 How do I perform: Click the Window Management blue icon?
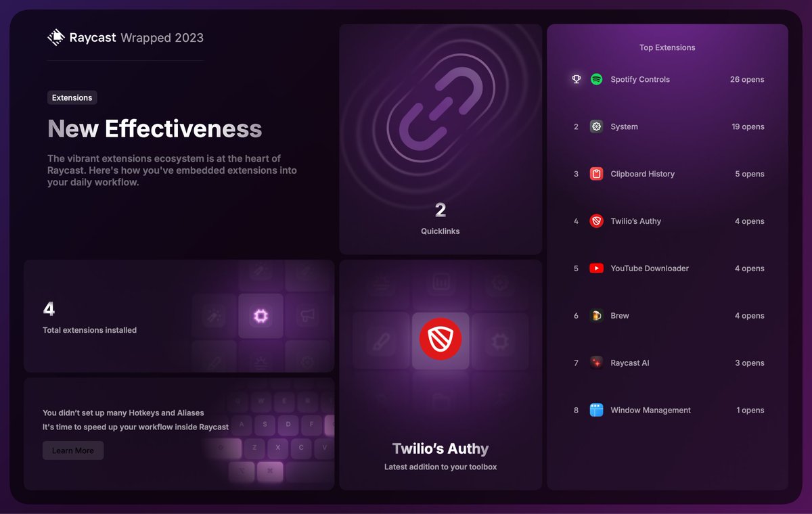point(596,411)
